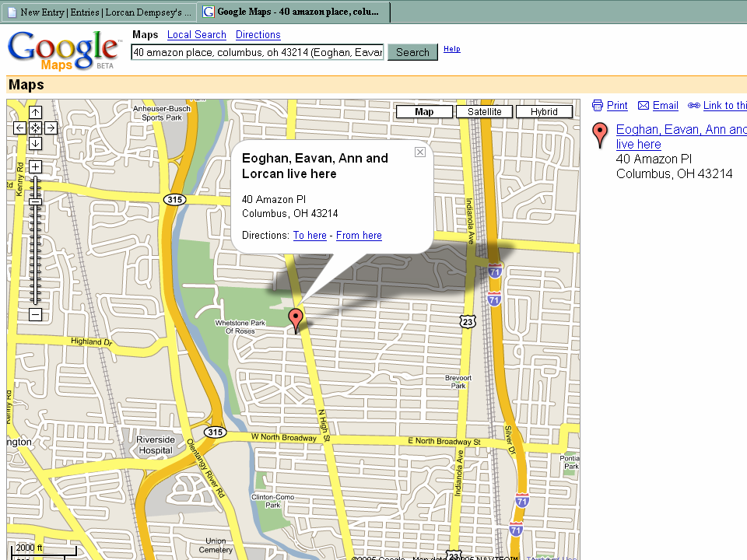The height and width of the screenshot is (560, 747).
Task: Get directions 'To here' link
Action: point(310,235)
